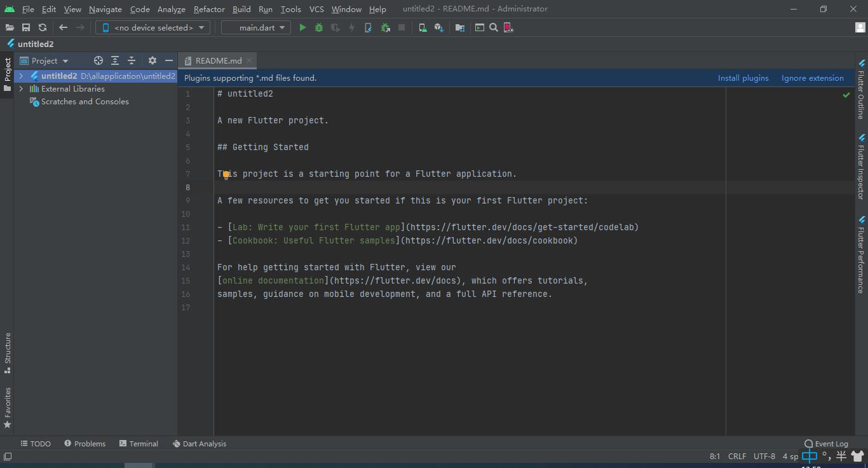This screenshot has width=868, height=468.
Task: Expand the untitled2 project tree node
Action: [21, 76]
